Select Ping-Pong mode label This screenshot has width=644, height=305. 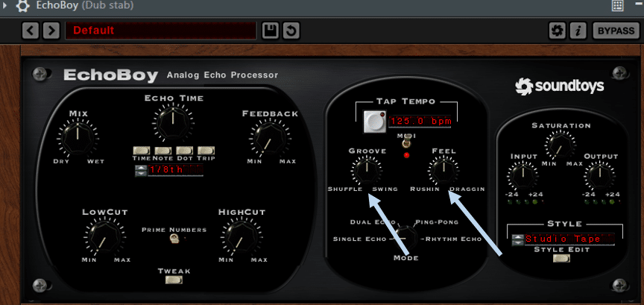[437, 222]
